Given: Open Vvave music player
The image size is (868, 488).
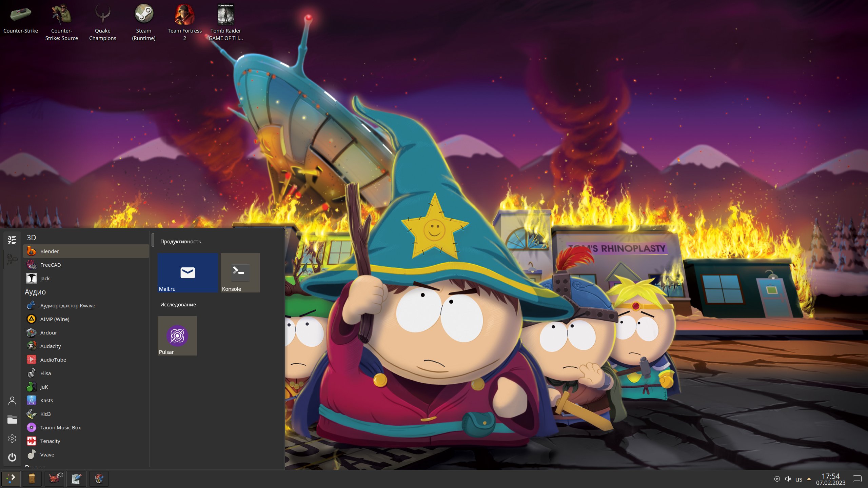Looking at the screenshot, I should (x=86, y=454).
